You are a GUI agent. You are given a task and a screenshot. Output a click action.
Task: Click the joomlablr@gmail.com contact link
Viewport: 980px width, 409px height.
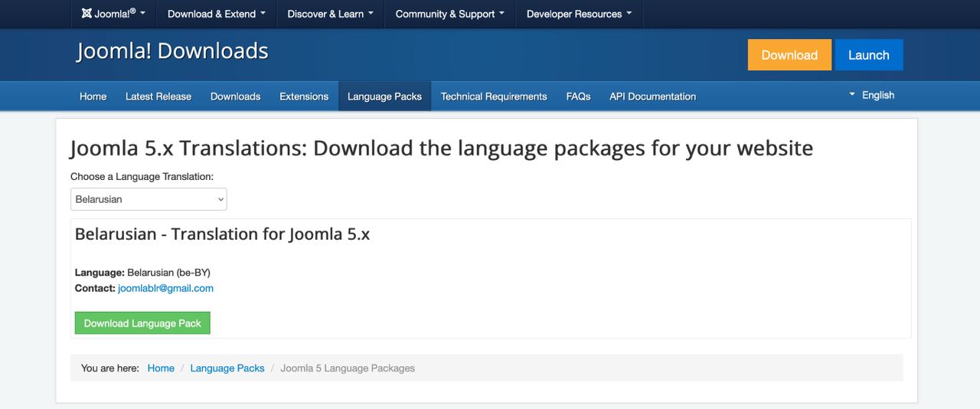coord(165,288)
